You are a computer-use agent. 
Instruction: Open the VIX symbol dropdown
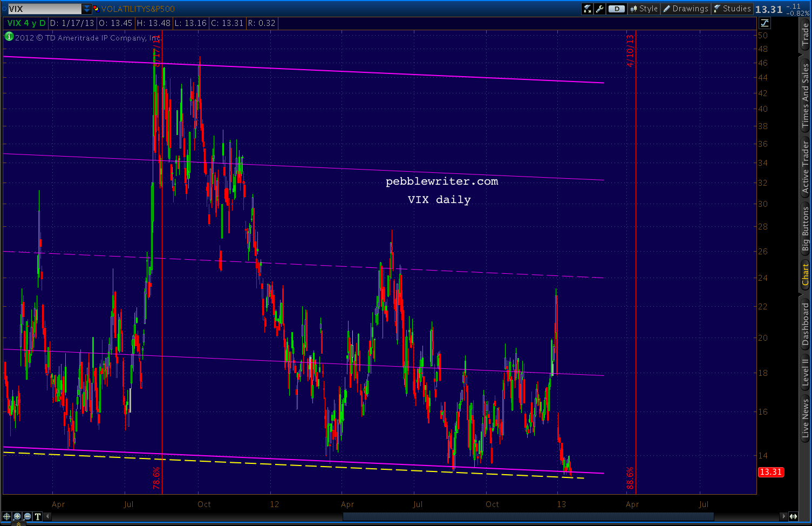tap(86, 8)
